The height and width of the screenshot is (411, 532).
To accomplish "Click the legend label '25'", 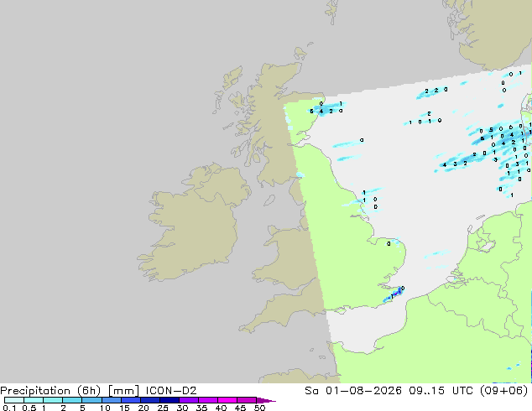I will [163, 408].
